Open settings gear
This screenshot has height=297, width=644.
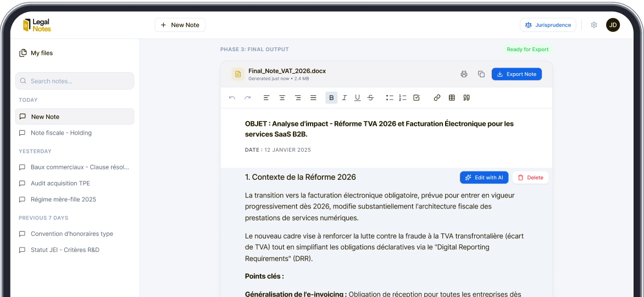[594, 25]
